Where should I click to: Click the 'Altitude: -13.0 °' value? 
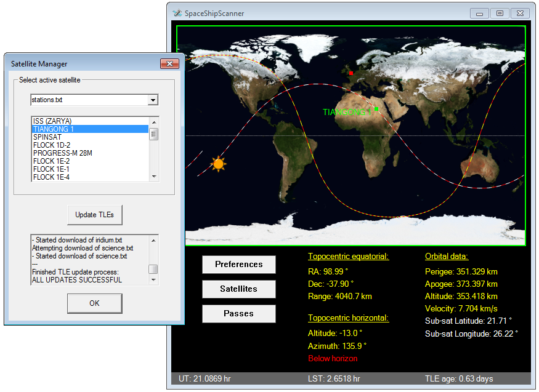[x=335, y=333]
